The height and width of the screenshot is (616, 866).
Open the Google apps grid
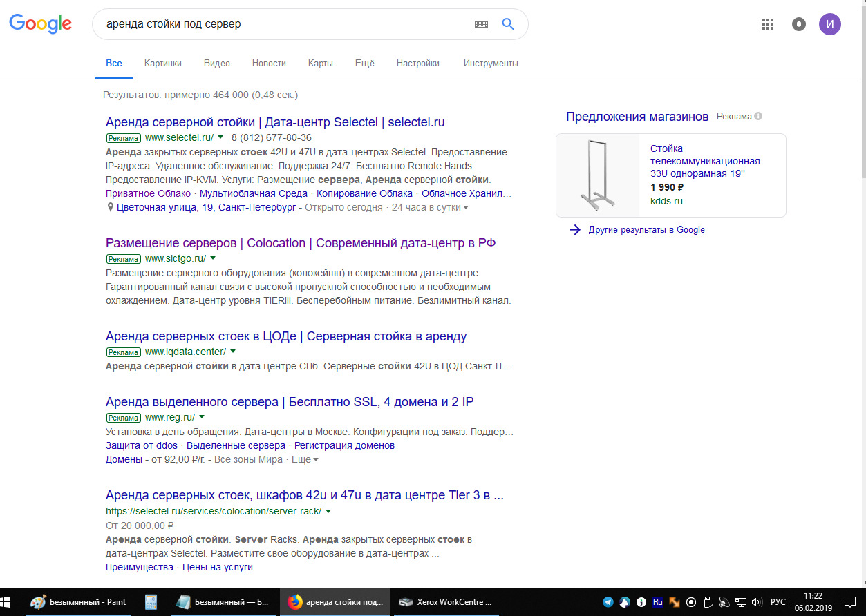coord(767,24)
